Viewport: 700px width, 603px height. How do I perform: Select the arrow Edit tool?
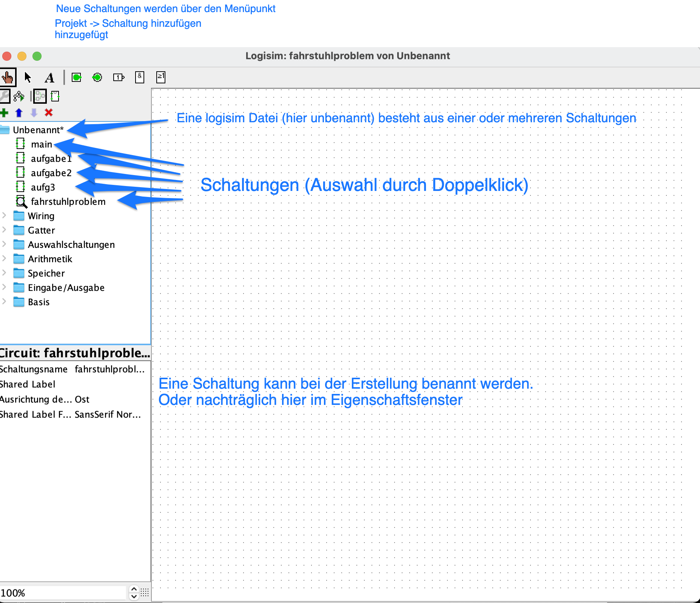[x=28, y=78]
